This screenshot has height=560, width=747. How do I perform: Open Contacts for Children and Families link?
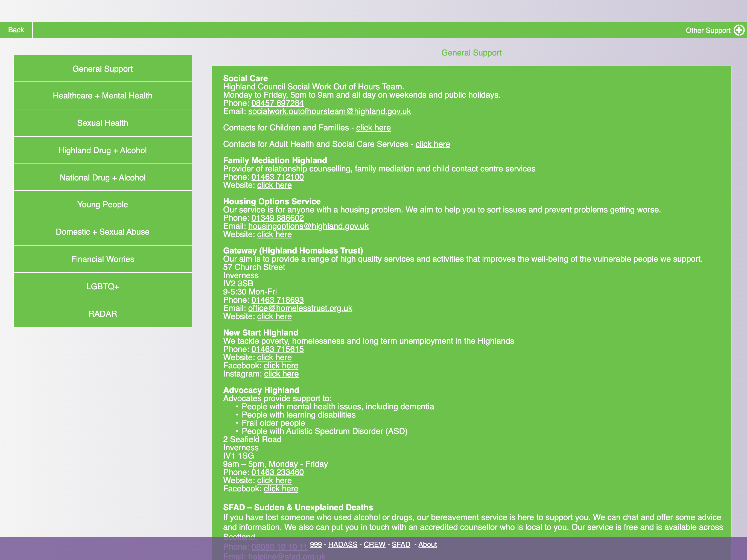[x=373, y=128]
